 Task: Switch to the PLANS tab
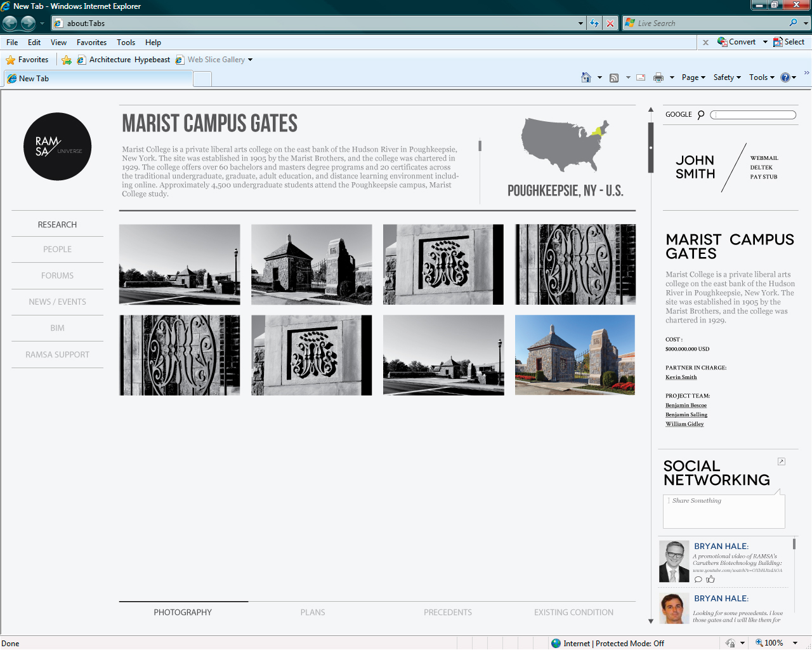[x=313, y=613]
